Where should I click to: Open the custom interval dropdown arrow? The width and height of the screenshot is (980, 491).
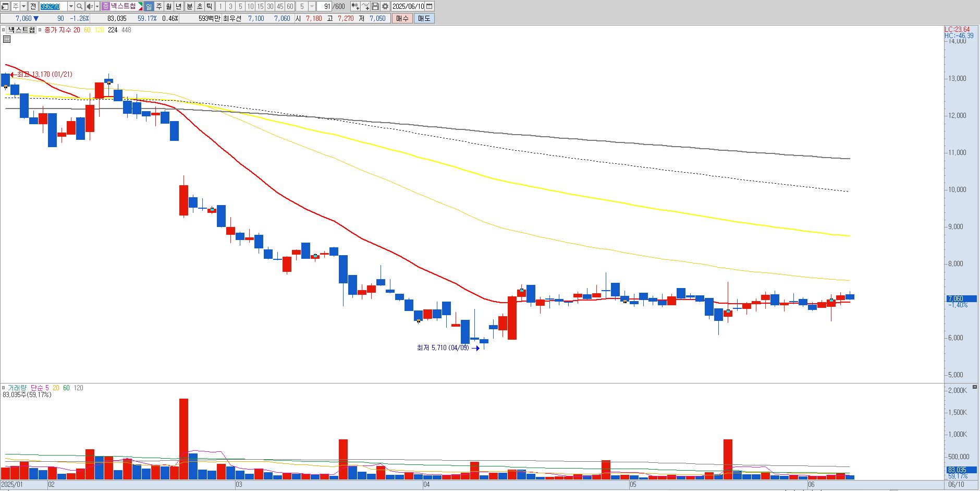[312, 6]
